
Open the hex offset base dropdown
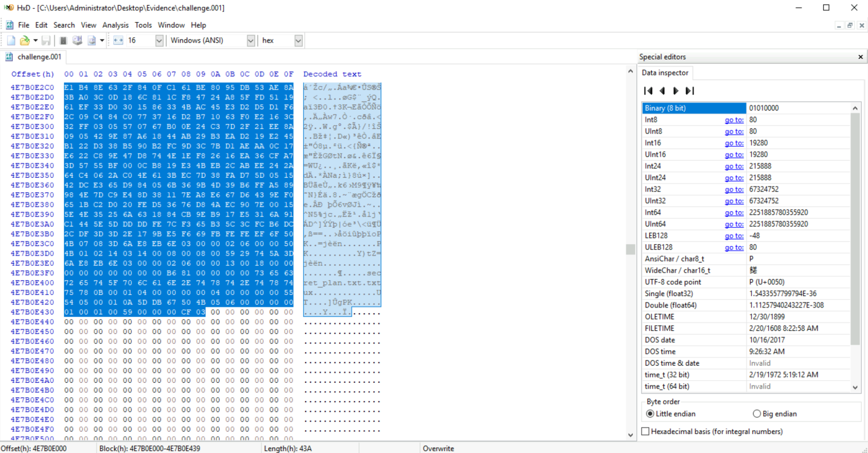coord(298,40)
